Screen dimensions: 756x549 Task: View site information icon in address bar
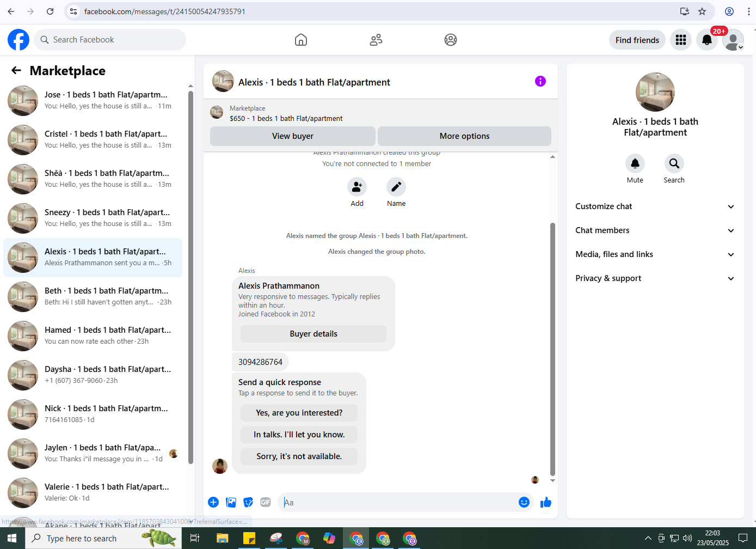point(73,11)
